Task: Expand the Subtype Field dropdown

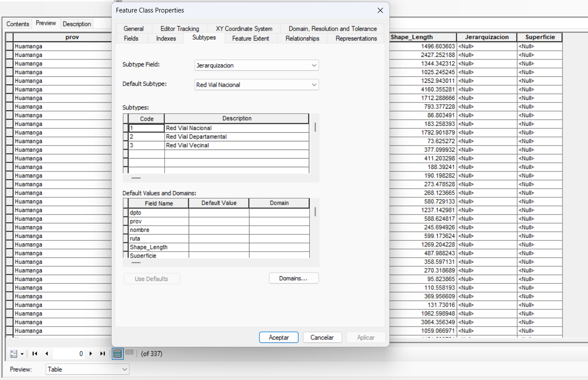Action: click(314, 65)
